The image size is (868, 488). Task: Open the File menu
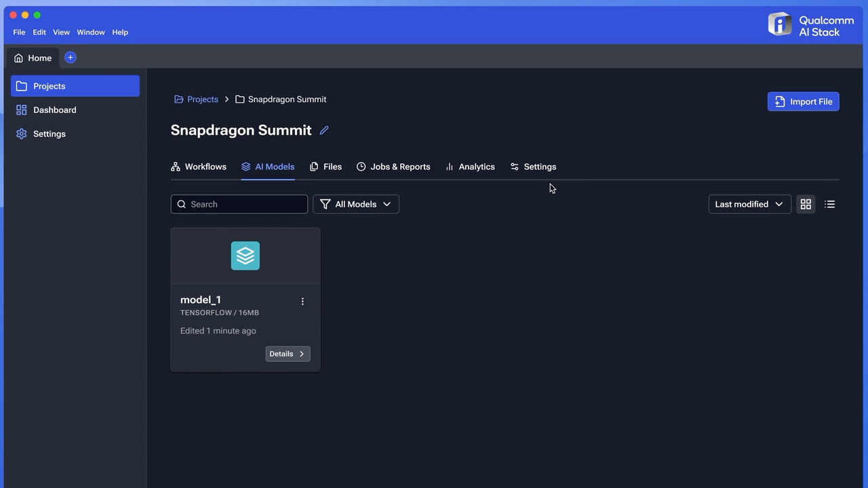click(19, 32)
